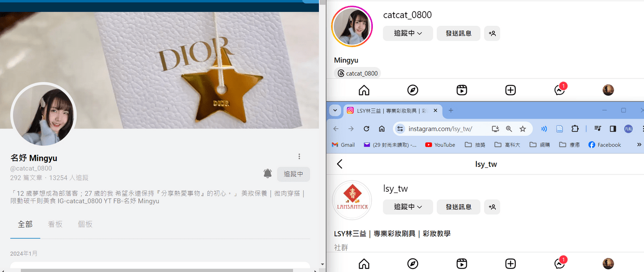Open Reels icon in lsy_tw window

pyautogui.click(x=462, y=264)
